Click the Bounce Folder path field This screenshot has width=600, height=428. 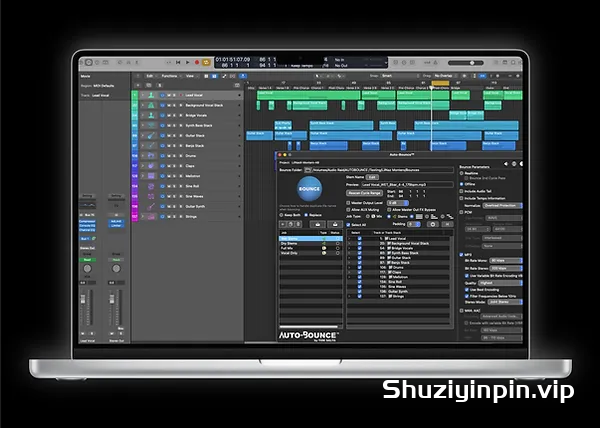(x=383, y=170)
